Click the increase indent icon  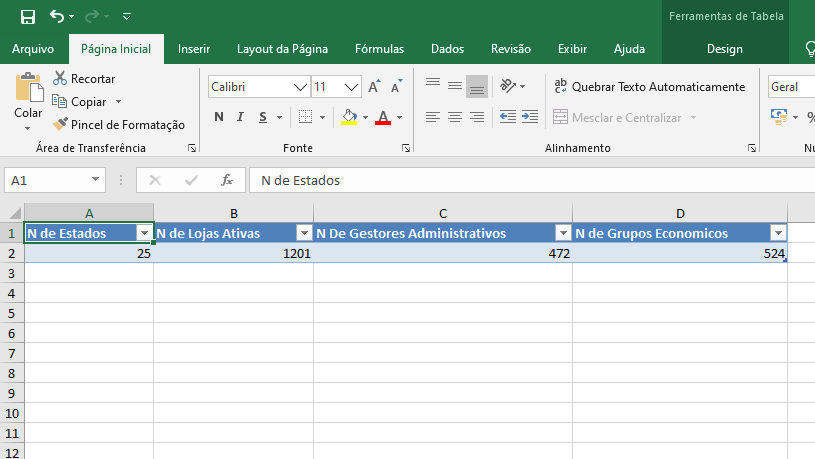click(530, 117)
